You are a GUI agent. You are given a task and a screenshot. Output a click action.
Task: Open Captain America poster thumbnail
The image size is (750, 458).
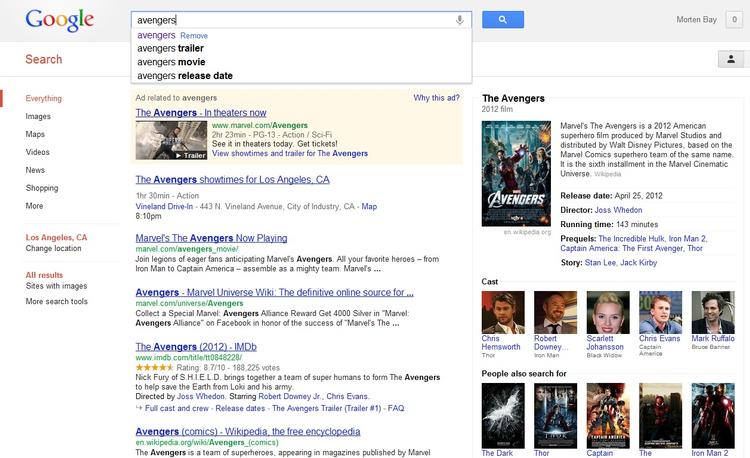[x=608, y=415]
